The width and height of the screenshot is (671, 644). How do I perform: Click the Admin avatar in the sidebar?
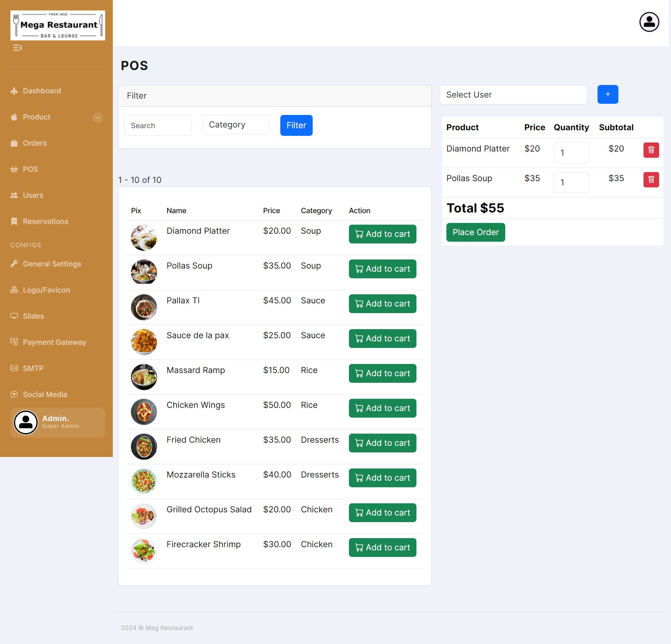[x=26, y=422]
